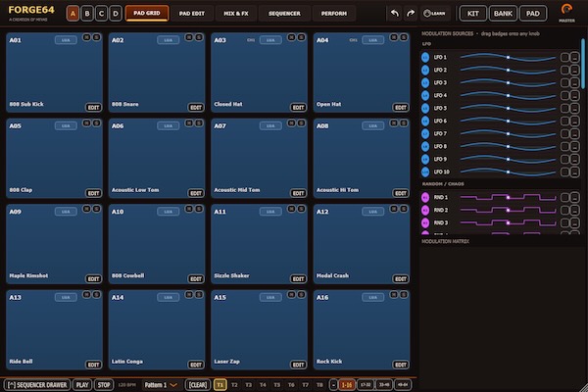
Task: Open EDIT on pad A13 Ride Bell
Action: (93, 365)
